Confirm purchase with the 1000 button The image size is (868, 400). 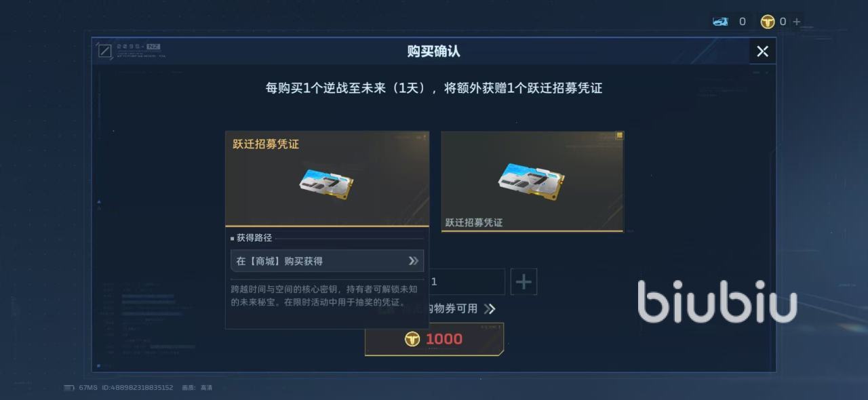[434, 339]
